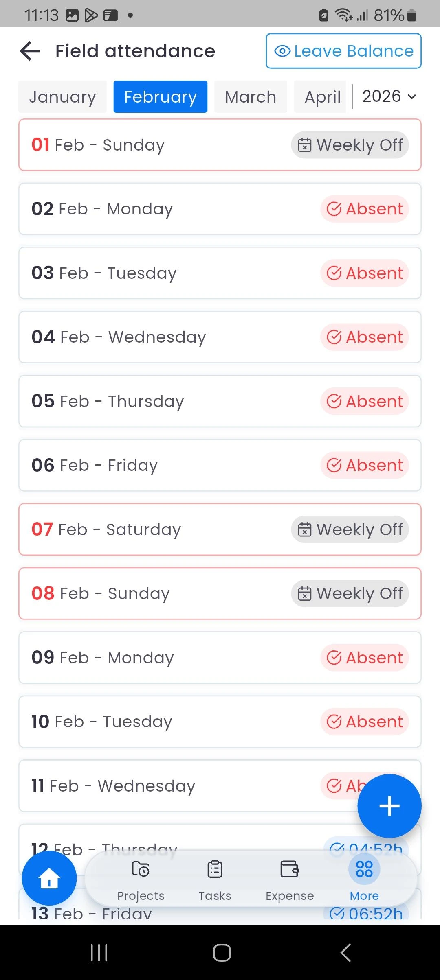Image resolution: width=440 pixels, height=980 pixels.
Task: Tap the blue plus add button
Action: [x=389, y=806]
